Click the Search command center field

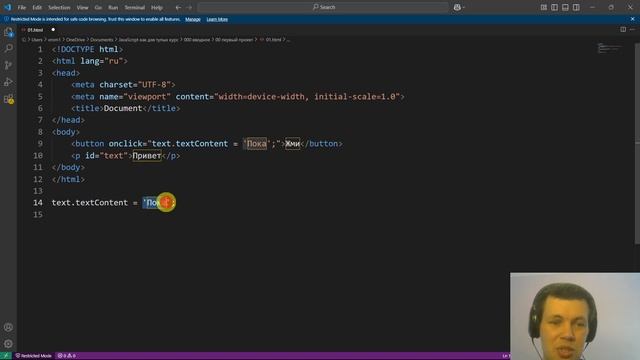[x=323, y=7]
